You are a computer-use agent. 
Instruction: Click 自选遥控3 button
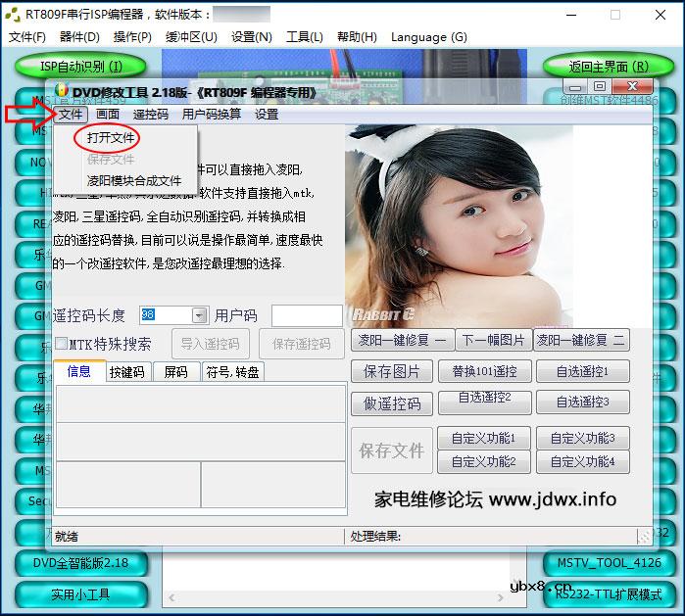pyautogui.click(x=583, y=403)
